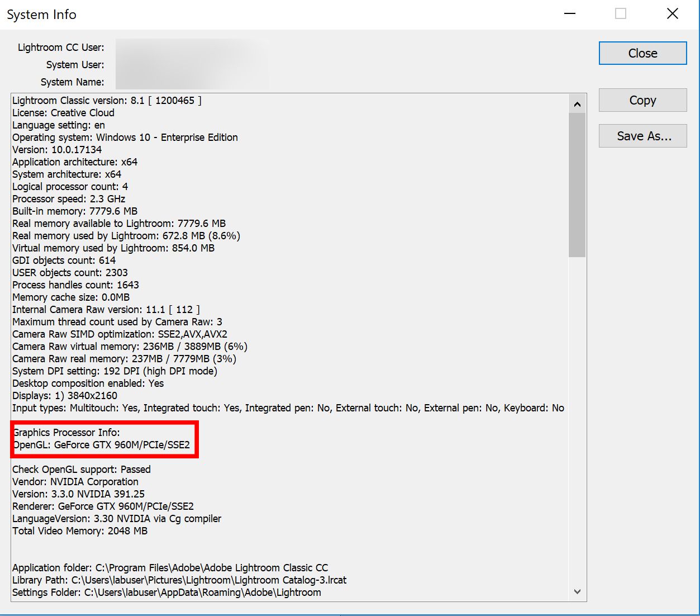Click the 'Library Path' catalog line

[x=179, y=580]
